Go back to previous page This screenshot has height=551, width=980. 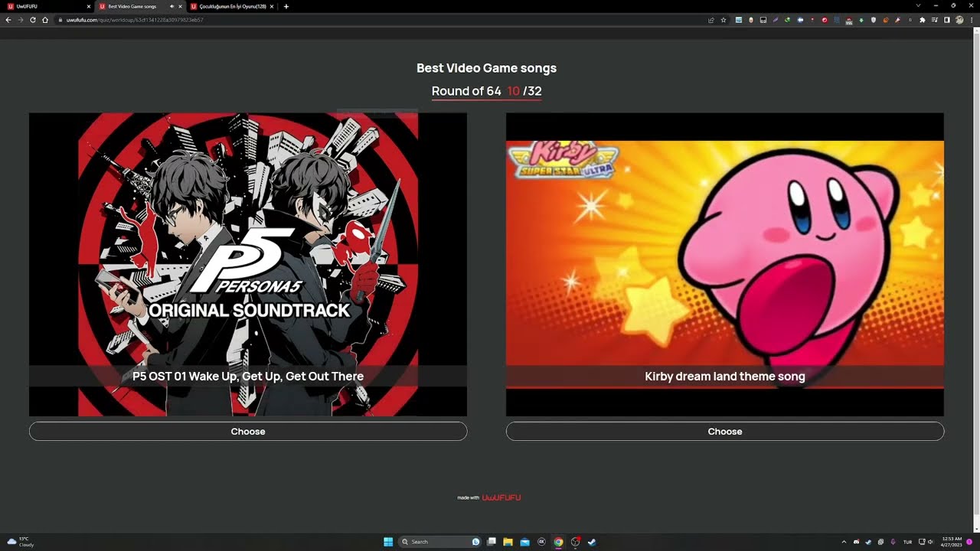pos(8,20)
